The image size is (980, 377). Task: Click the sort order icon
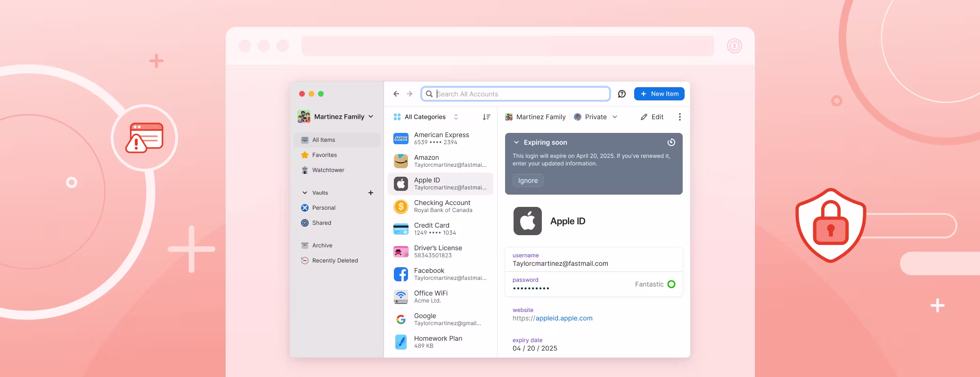click(x=487, y=117)
